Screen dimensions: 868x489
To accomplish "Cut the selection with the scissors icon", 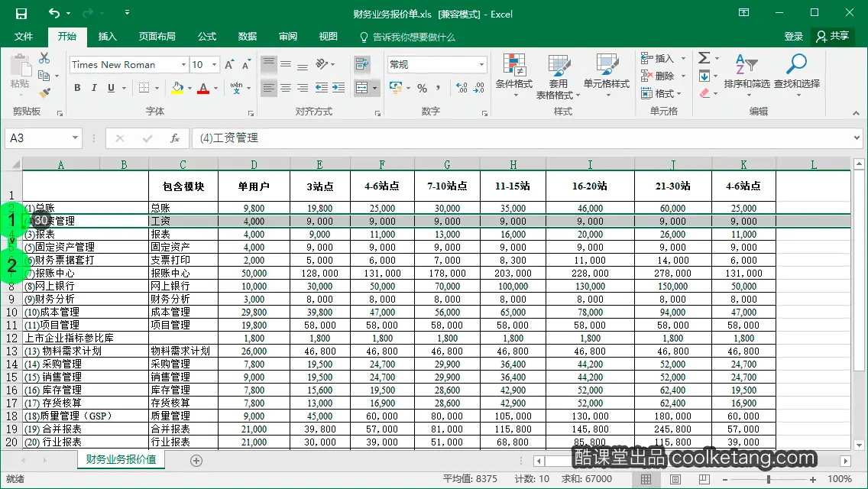I will (44, 58).
